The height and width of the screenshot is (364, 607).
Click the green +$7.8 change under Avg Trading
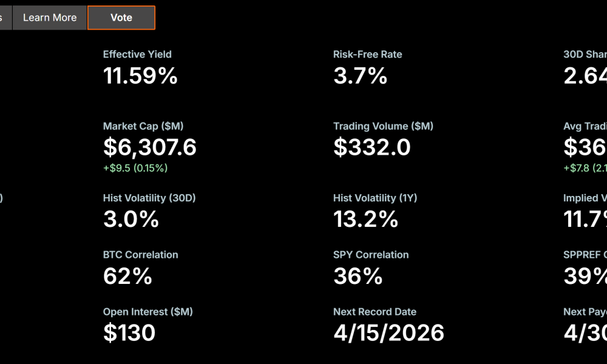(584, 168)
